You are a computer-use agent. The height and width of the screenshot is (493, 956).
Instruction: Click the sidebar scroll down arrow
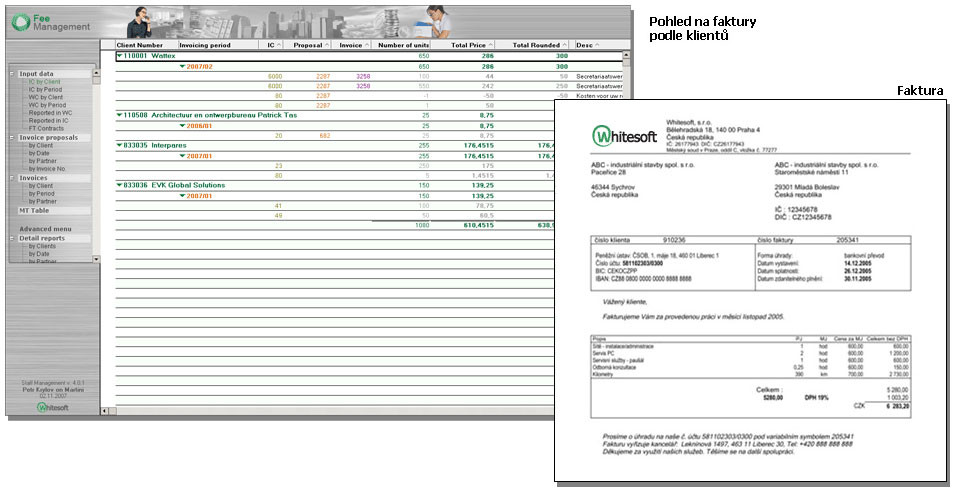(x=96, y=259)
